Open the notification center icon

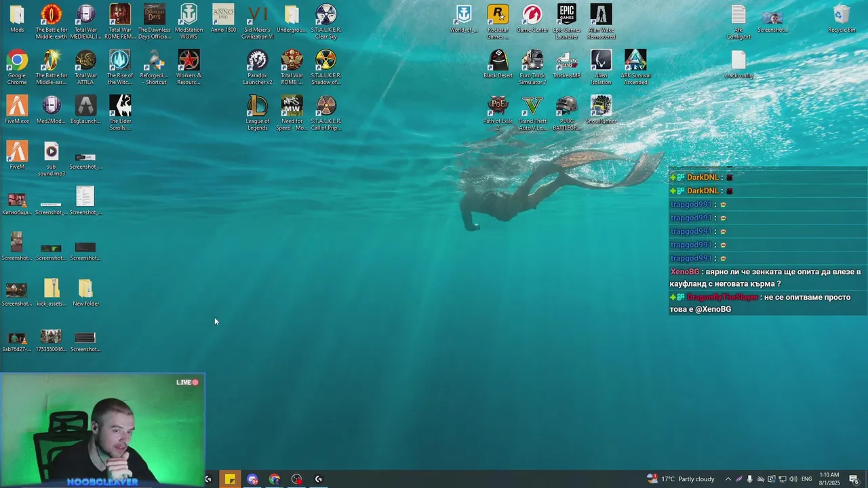[854, 479]
